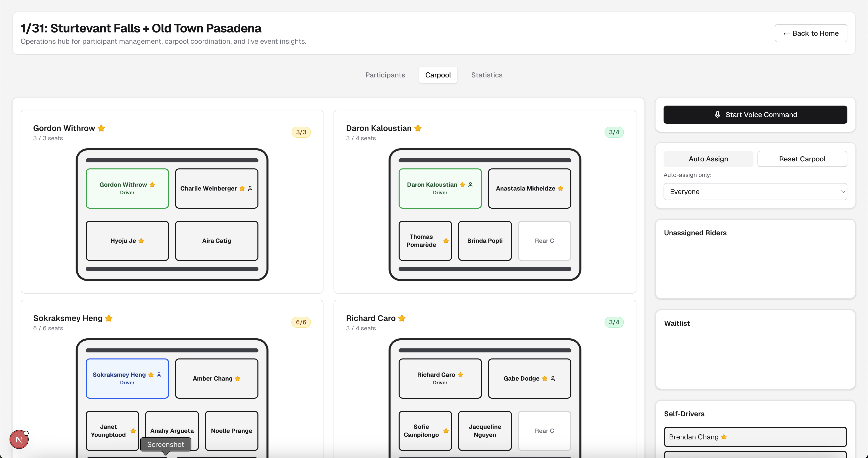Go back with the Back to Home button
This screenshot has width=868, height=458.
pyautogui.click(x=810, y=33)
